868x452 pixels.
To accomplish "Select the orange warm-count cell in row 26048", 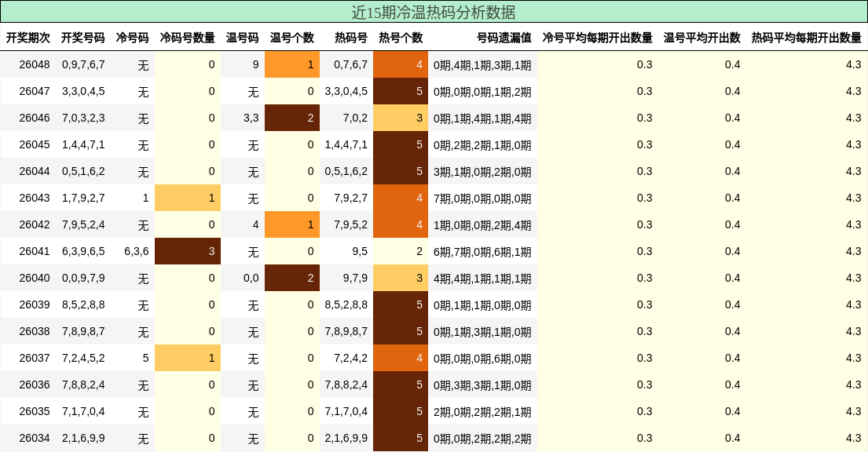I will 292,64.
